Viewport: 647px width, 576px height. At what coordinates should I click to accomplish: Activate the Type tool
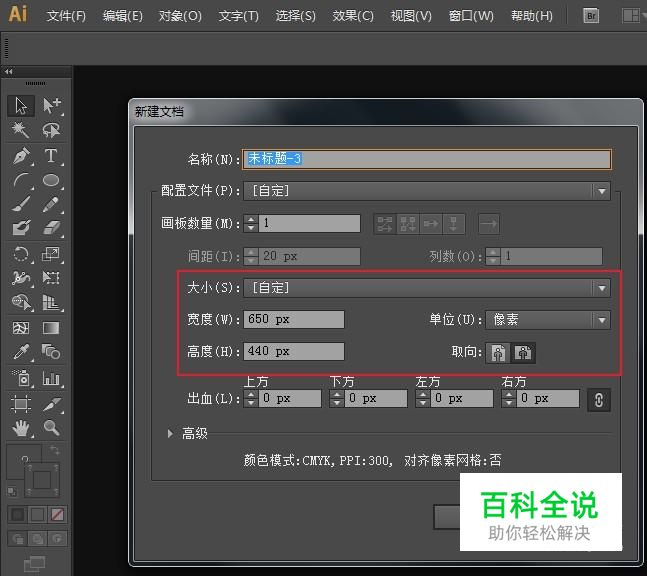click(51, 156)
